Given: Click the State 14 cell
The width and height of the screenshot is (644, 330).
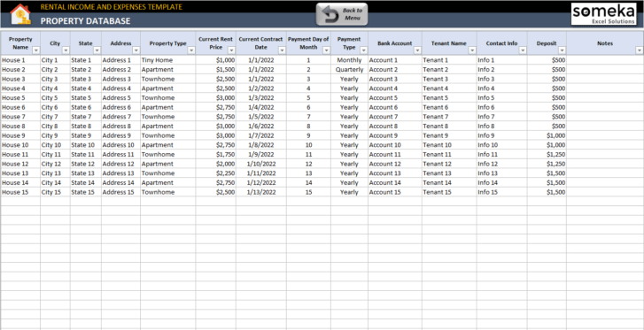Looking at the screenshot, I should [85, 182].
